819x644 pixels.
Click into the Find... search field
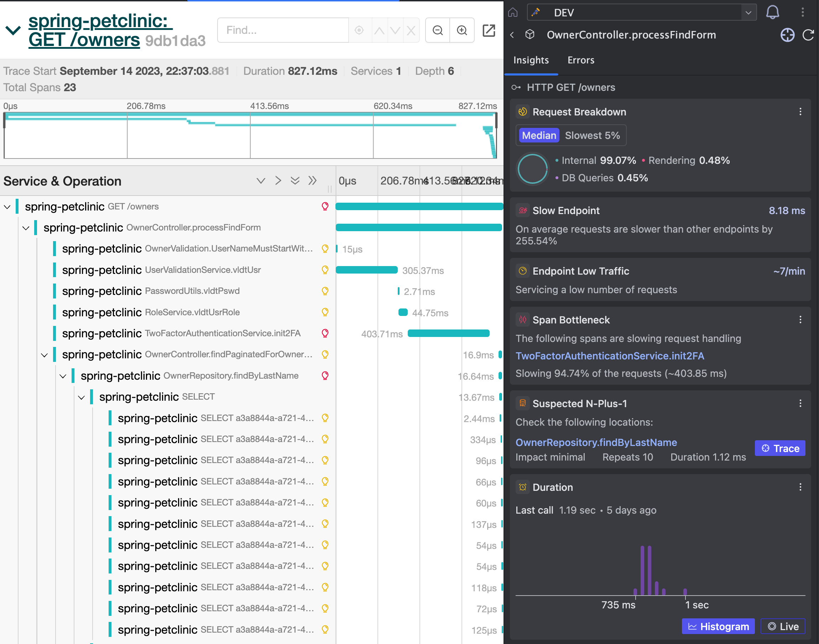click(283, 30)
